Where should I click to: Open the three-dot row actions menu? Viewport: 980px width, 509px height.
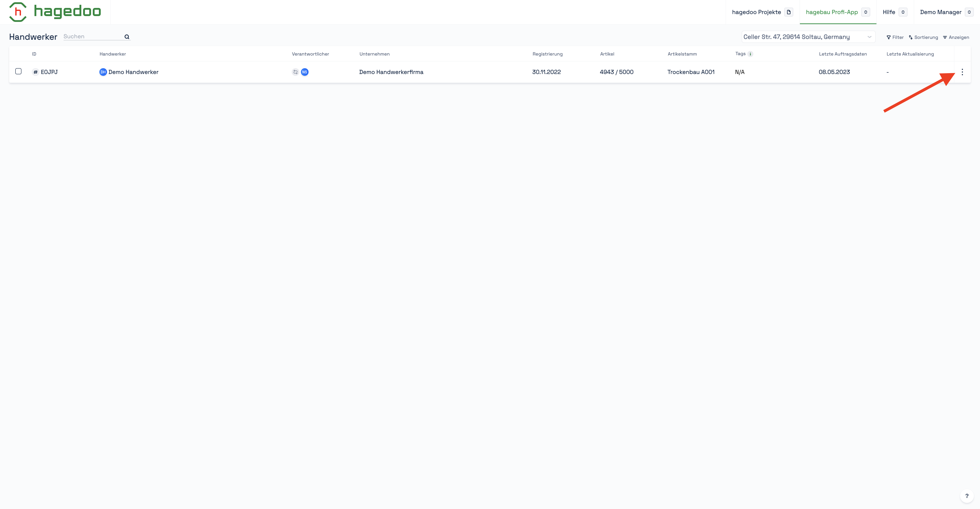coord(962,72)
